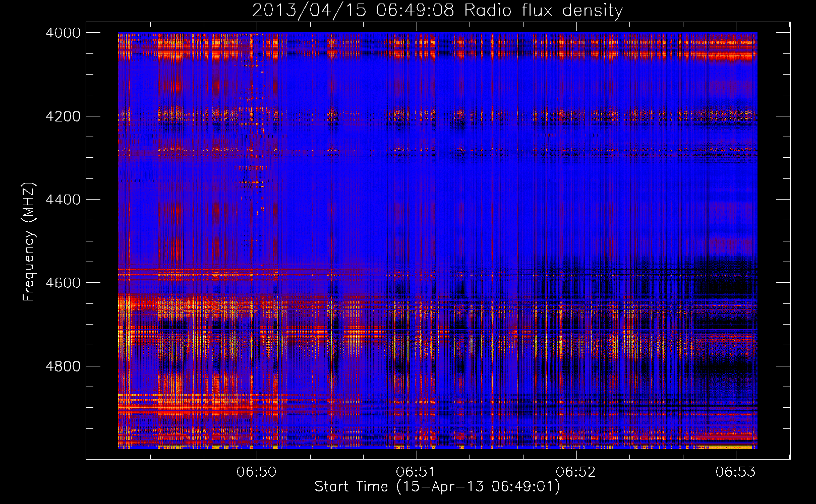Click the 06:50 time tick label
Viewport: 816px width, 504px height.
tap(257, 472)
